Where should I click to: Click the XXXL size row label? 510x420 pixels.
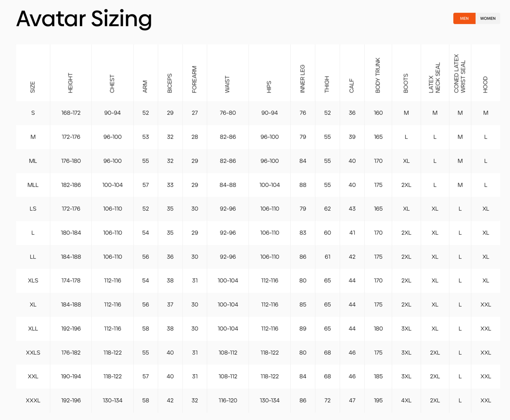point(33,400)
